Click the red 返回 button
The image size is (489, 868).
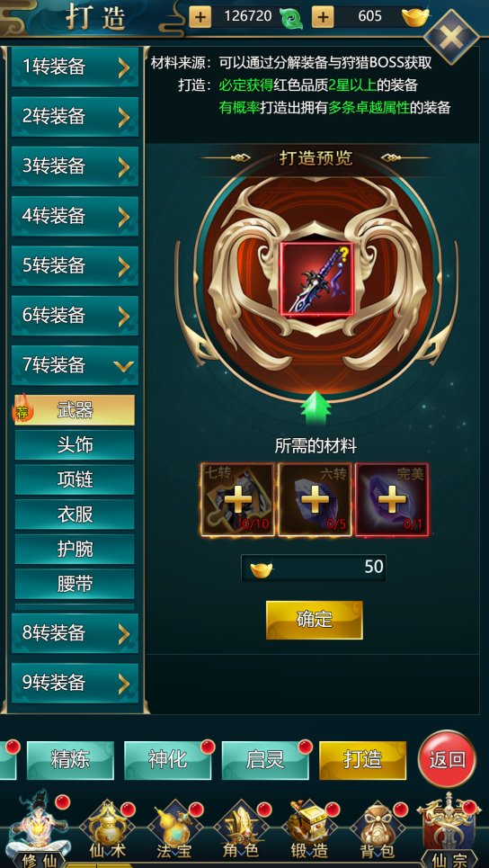pyautogui.click(x=447, y=759)
